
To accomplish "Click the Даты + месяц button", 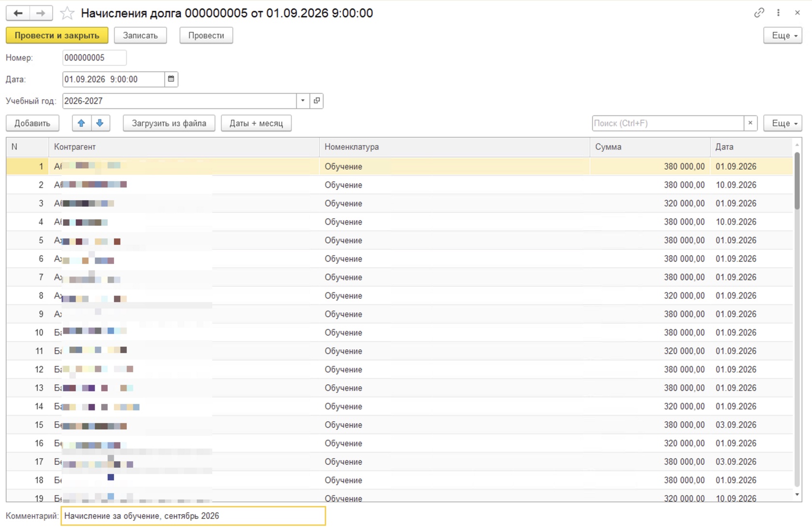I will pyautogui.click(x=256, y=123).
